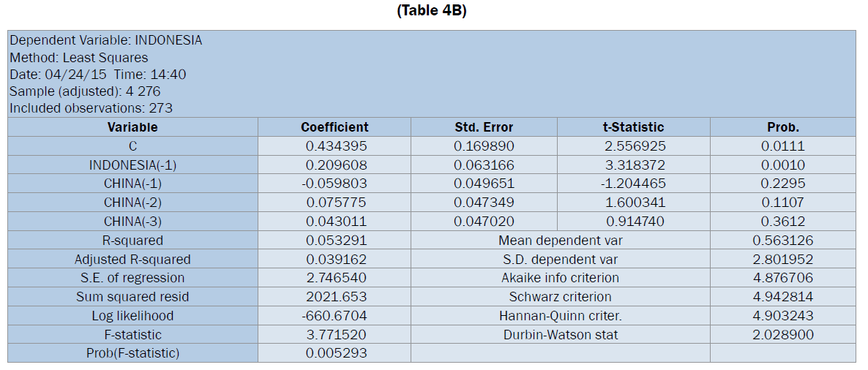Click the Table 4B title text
Image resolution: width=868 pixels, height=370 pixels.
pos(432,11)
